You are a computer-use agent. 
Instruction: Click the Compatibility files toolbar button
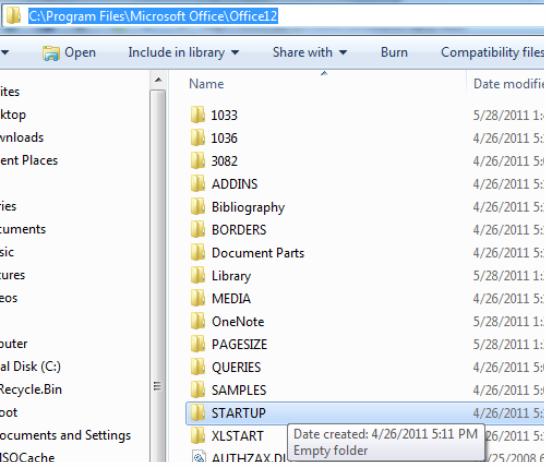(x=492, y=53)
